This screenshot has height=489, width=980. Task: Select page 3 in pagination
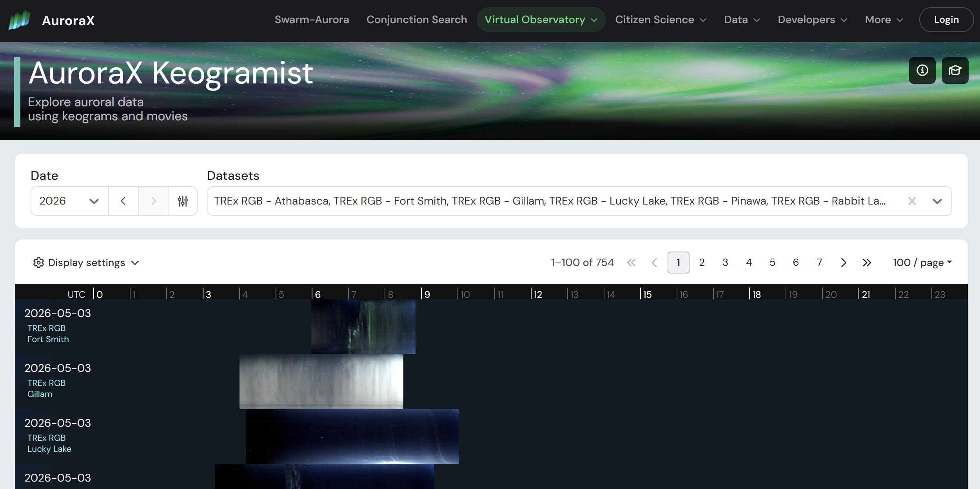pos(725,263)
